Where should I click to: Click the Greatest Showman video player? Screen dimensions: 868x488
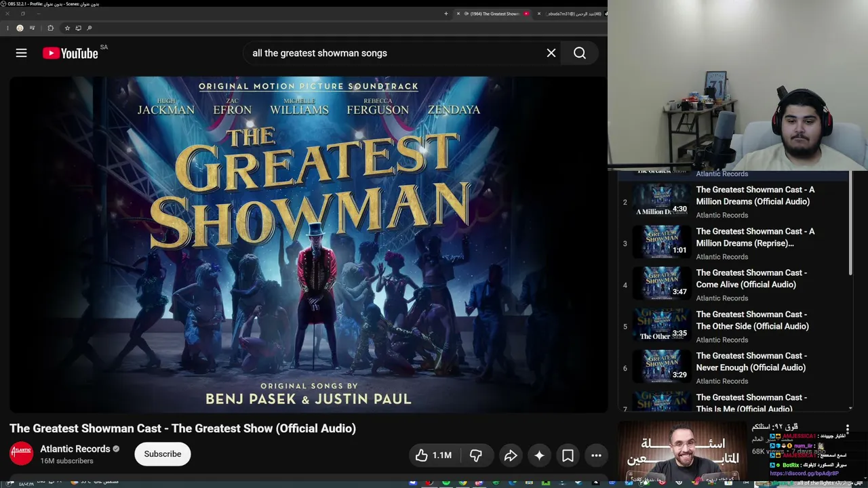click(x=309, y=244)
